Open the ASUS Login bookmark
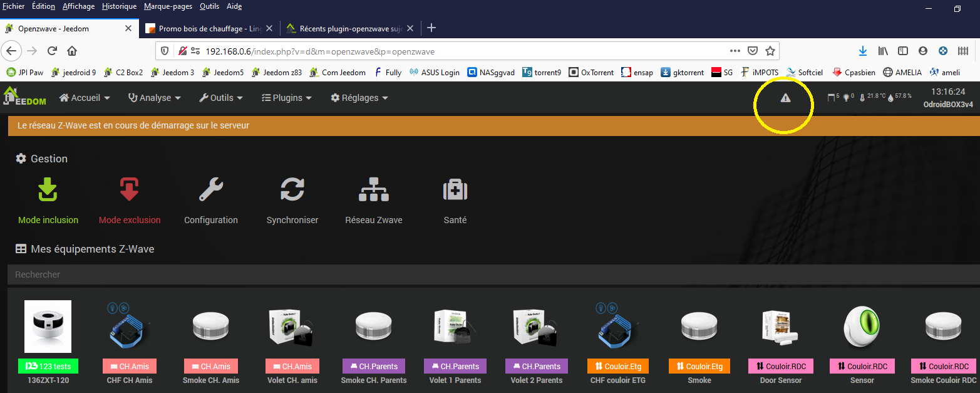This screenshot has width=980, height=393. coord(434,72)
